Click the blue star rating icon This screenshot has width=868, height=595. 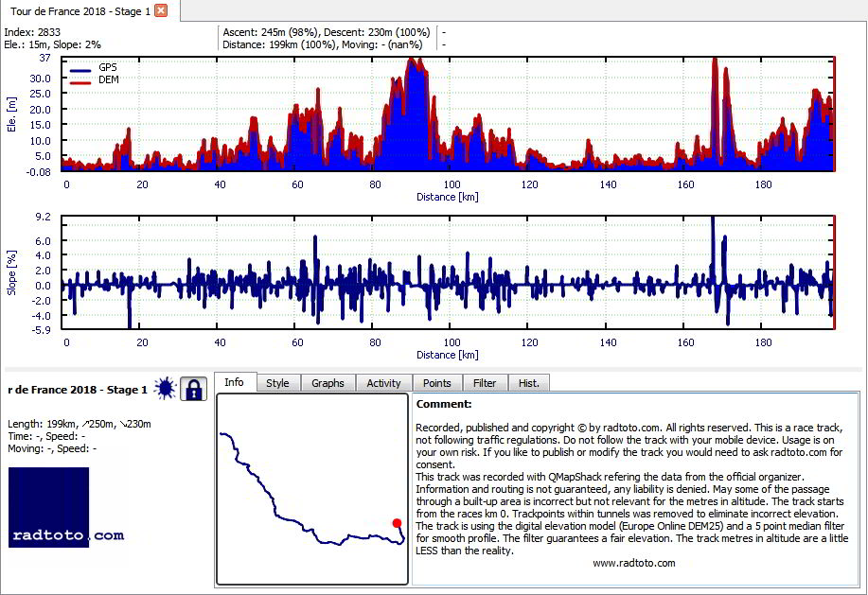click(165, 389)
